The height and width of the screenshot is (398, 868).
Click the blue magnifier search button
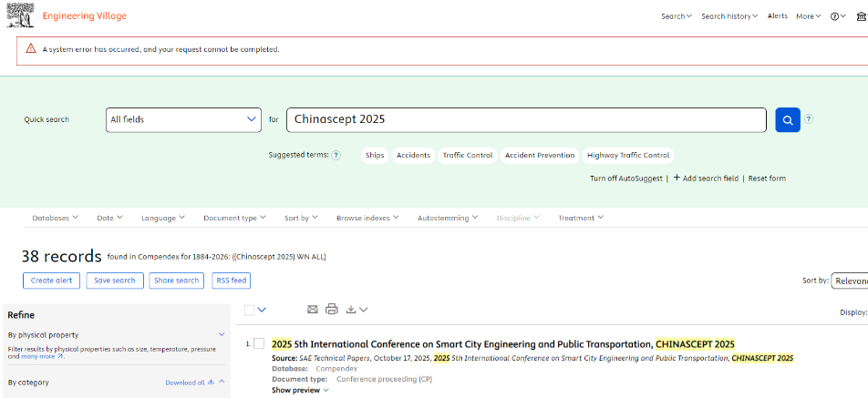click(788, 119)
